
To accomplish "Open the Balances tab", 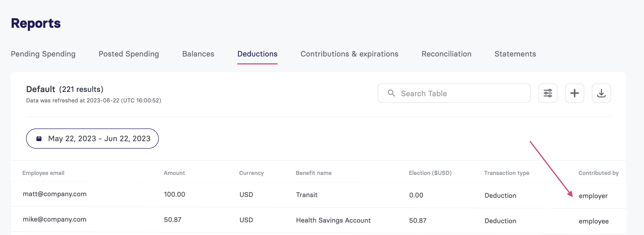I will 198,54.
